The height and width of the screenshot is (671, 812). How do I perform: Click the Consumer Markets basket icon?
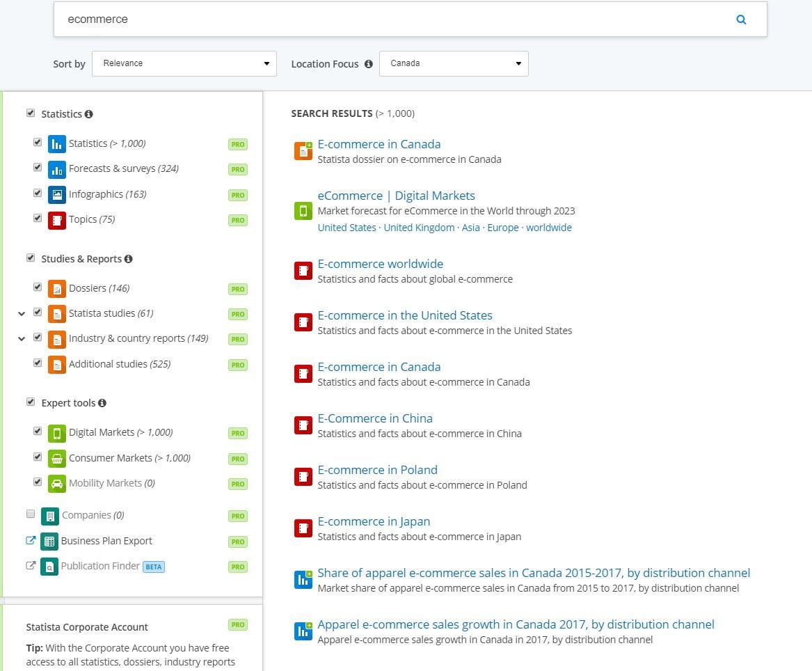tap(57, 458)
